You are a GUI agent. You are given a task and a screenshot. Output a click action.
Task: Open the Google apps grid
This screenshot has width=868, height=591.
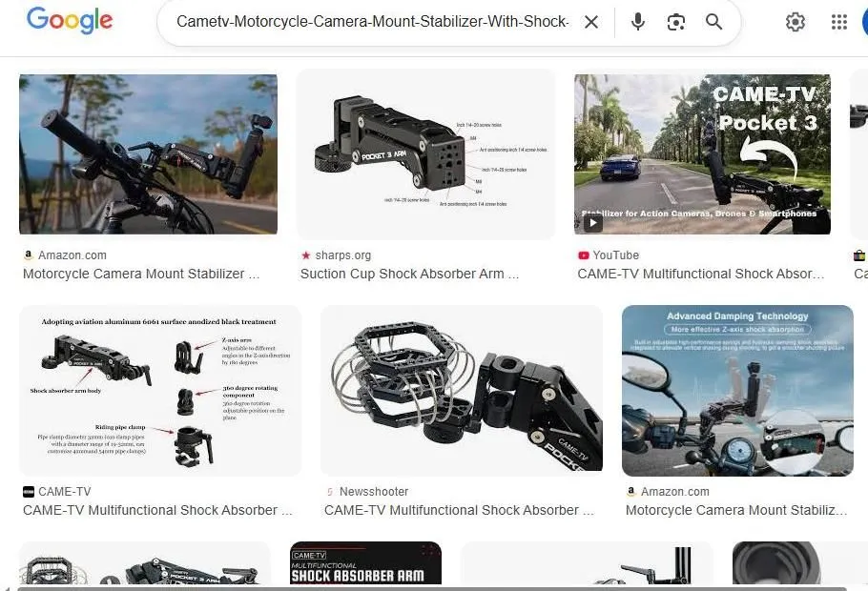coord(839,22)
